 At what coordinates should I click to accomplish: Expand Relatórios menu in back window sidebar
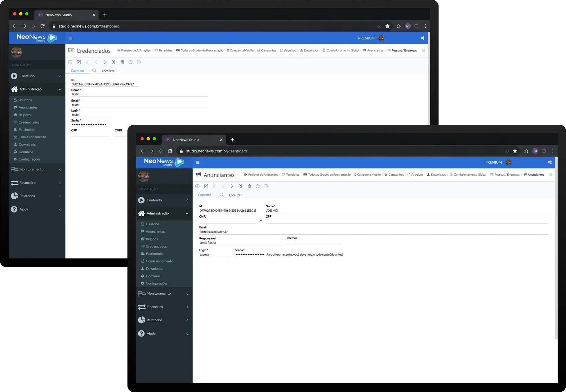pyautogui.click(x=37, y=196)
